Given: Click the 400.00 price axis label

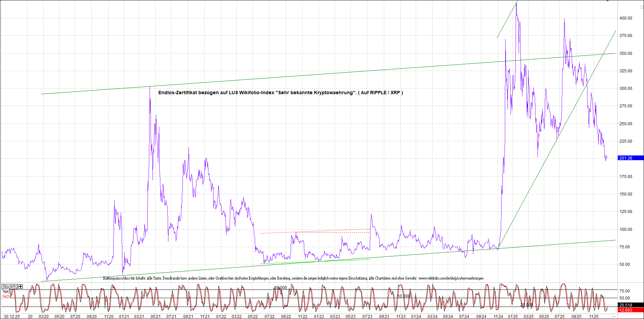Looking at the screenshot, I should [626, 18].
